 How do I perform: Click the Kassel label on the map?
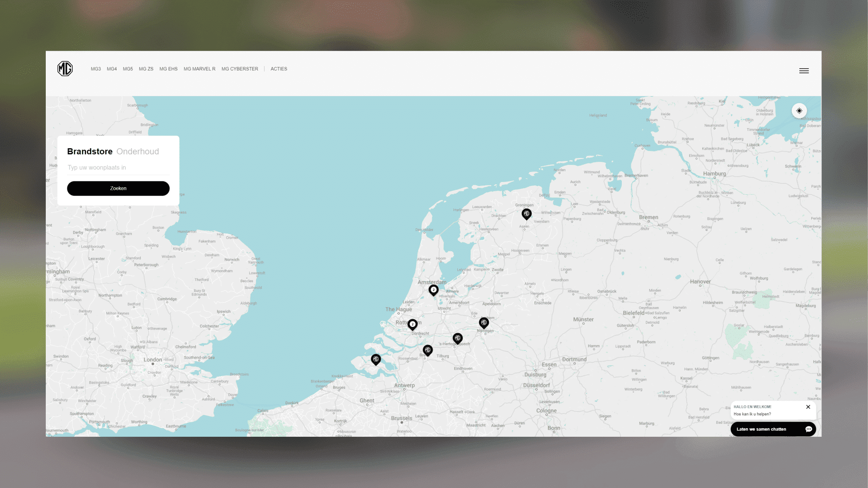coord(686,378)
